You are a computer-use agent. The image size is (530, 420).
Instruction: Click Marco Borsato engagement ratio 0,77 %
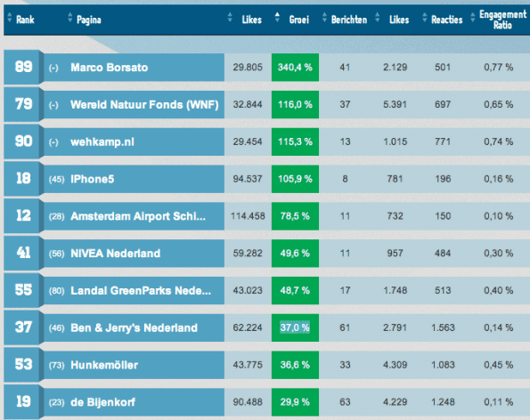(499, 68)
